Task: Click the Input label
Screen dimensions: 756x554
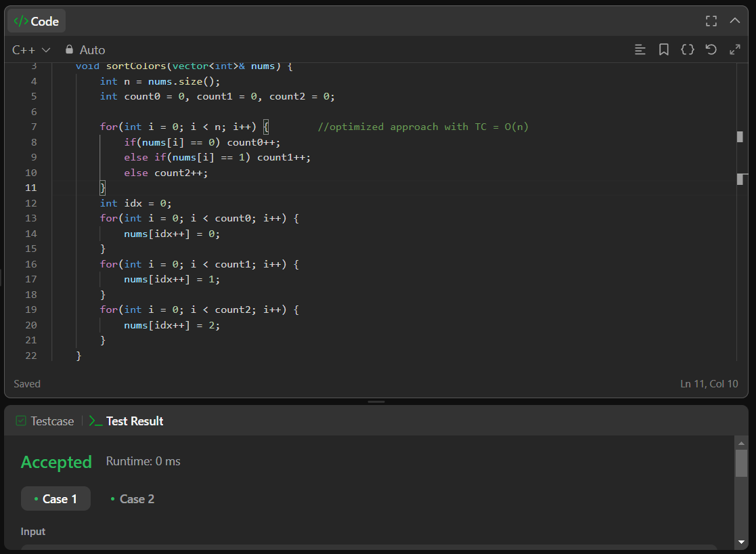Action: pyautogui.click(x=32, y=532)
